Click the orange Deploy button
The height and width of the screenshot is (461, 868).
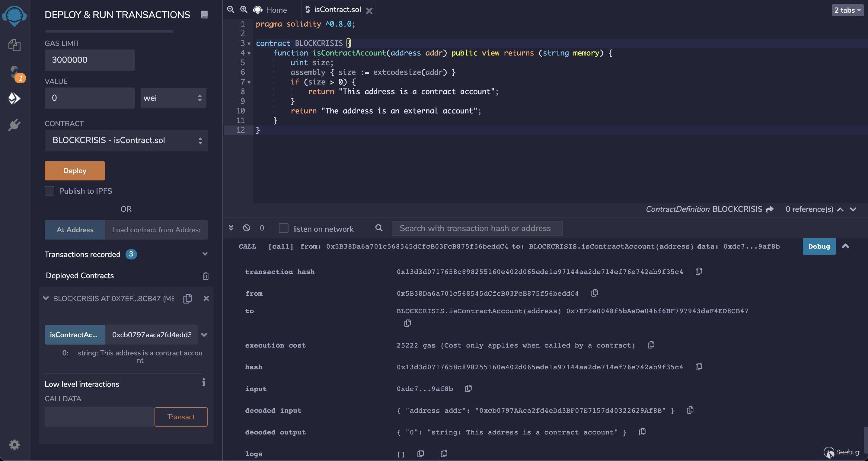pyautogui.click(x=75, y=171)
